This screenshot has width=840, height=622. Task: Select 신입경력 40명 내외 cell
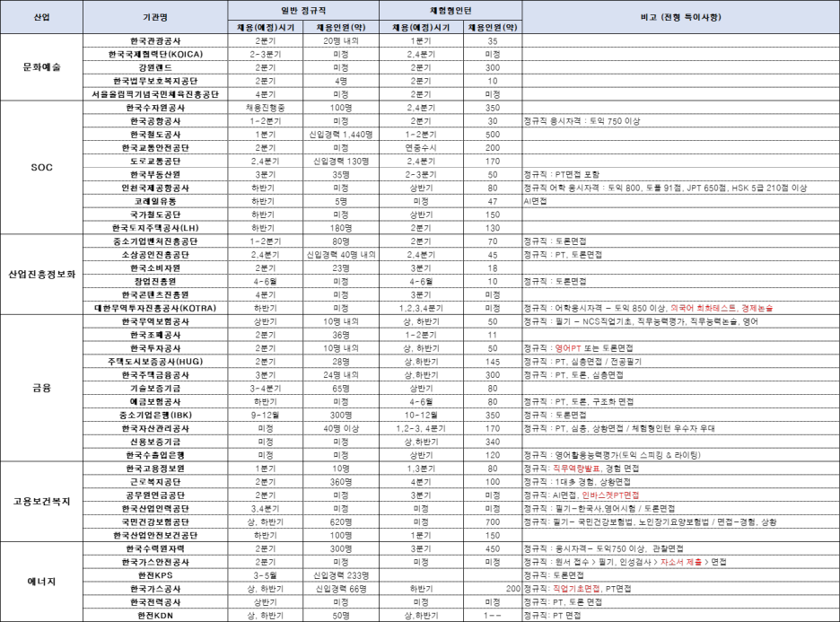pyautogui.click(x=341, y=255)
